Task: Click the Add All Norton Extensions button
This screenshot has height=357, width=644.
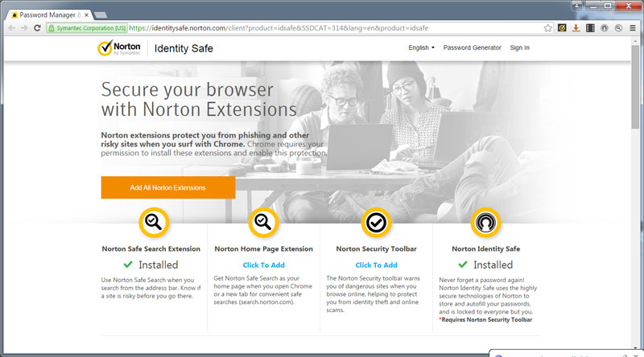Action: point(168,187)
